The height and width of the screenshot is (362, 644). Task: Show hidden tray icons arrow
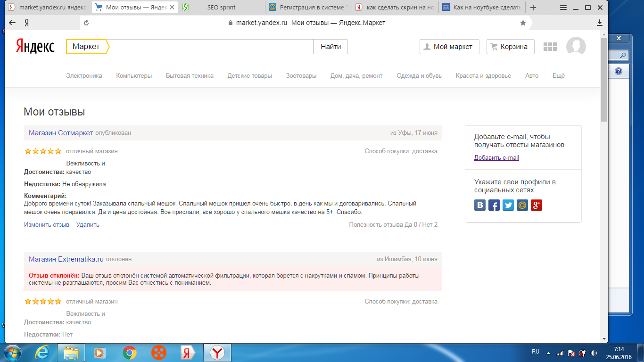pyautogui.click(x=548, y=353)
